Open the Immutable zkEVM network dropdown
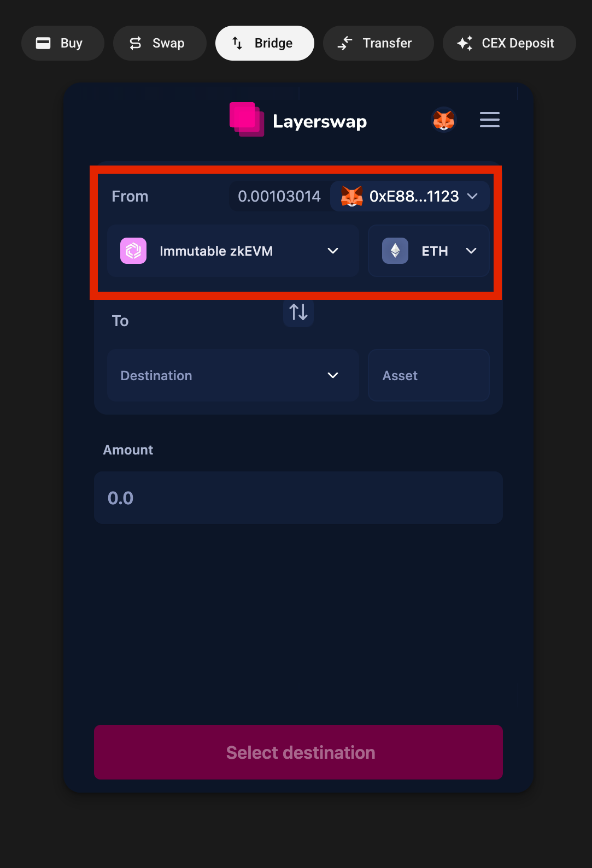Image resolution: width=592 pixels, height=868 pixels. tap(233, 251)
